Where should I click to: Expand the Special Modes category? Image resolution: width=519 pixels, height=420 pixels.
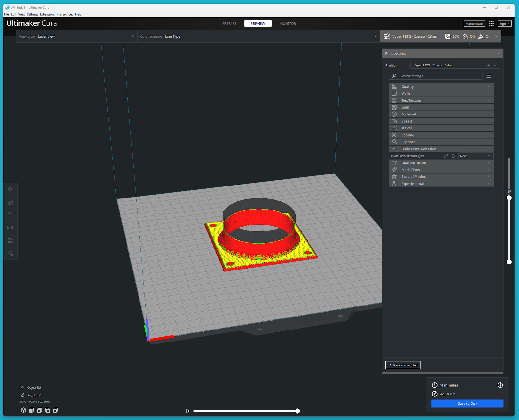[x=441, y=177]
